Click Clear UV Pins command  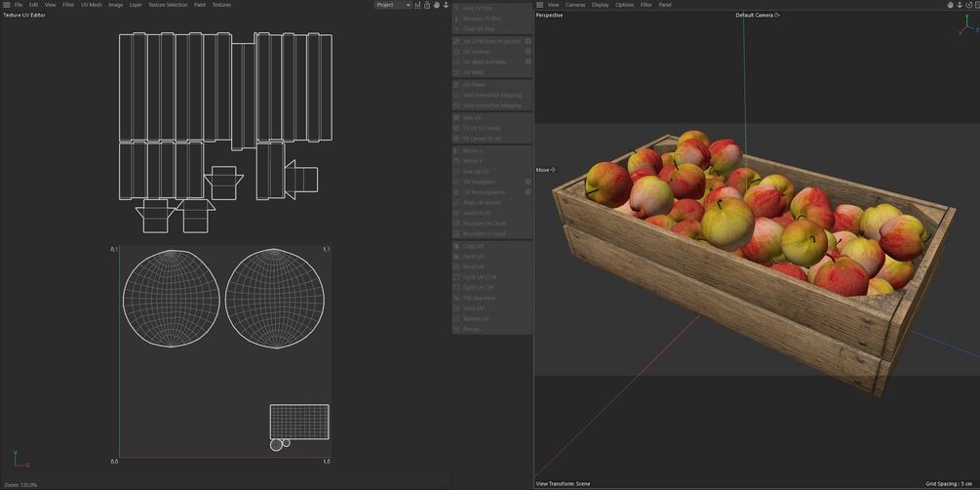coord(492,28)
